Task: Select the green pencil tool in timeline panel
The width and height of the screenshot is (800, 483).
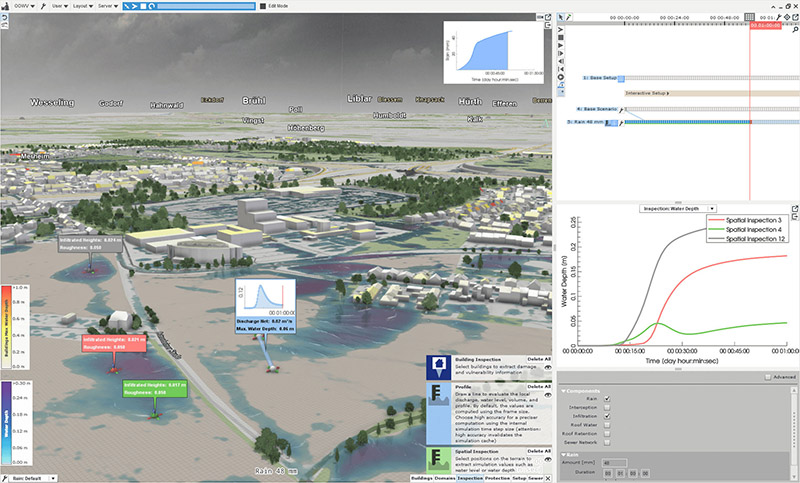Action: tap(568, 17)
